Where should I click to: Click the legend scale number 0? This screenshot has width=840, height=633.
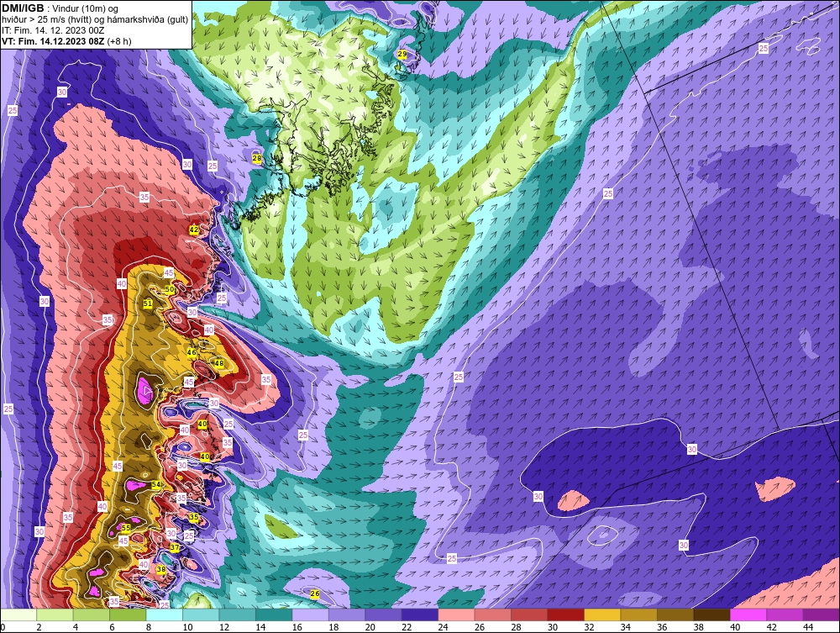[x=3, y=628]
